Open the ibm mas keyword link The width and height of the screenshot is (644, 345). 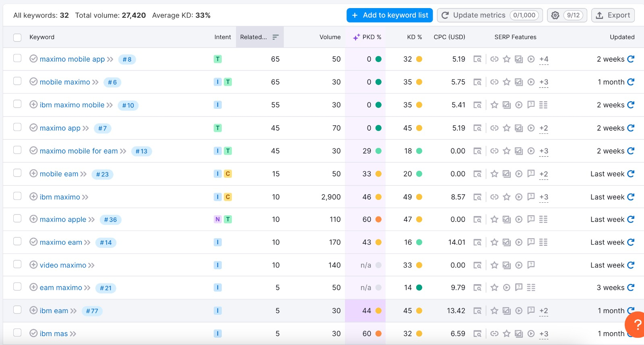point(54,334)
